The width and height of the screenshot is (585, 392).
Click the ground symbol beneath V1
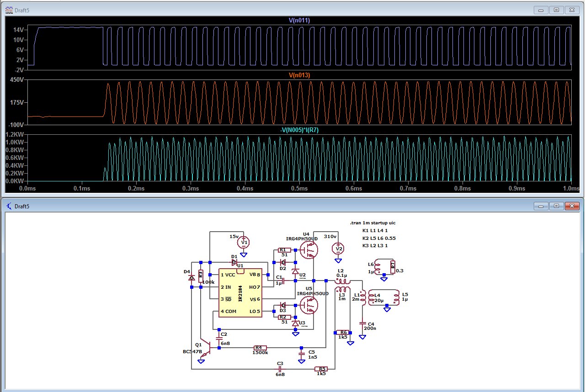244,254
